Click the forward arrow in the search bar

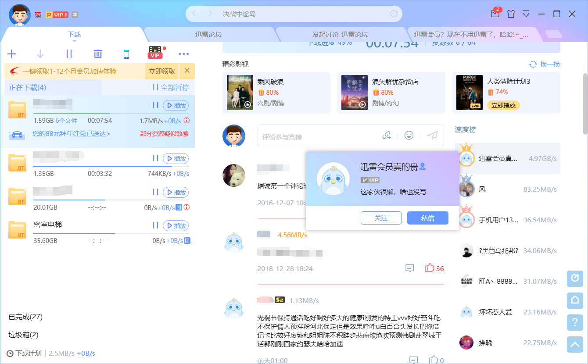(x=210, y=14)
